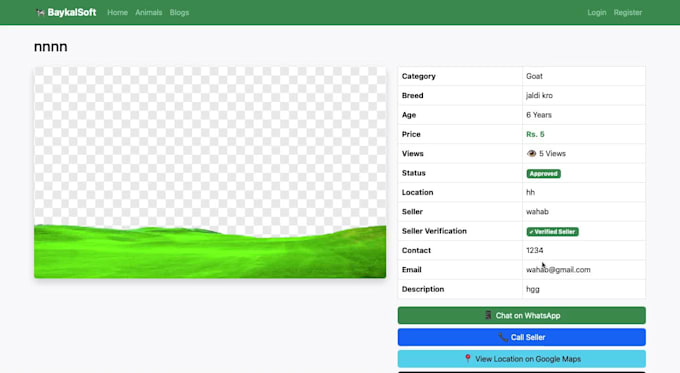Click the Price row label
The height and width of the screenshot is (373, 680).
point(411,134)
